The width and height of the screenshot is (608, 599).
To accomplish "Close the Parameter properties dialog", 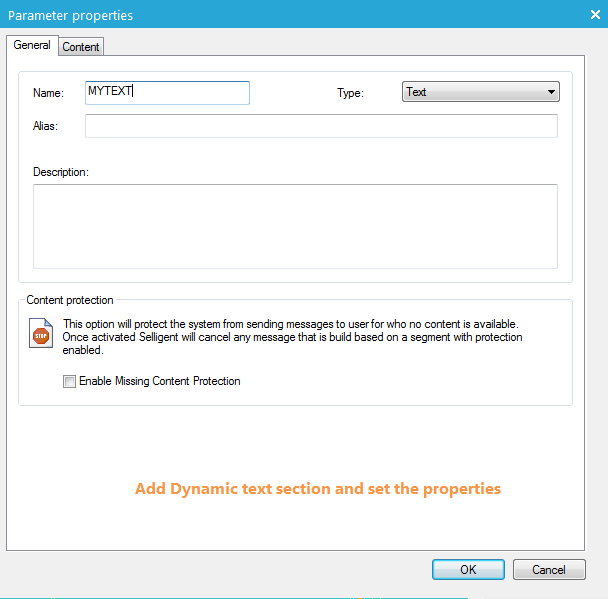I will point(593,15).
